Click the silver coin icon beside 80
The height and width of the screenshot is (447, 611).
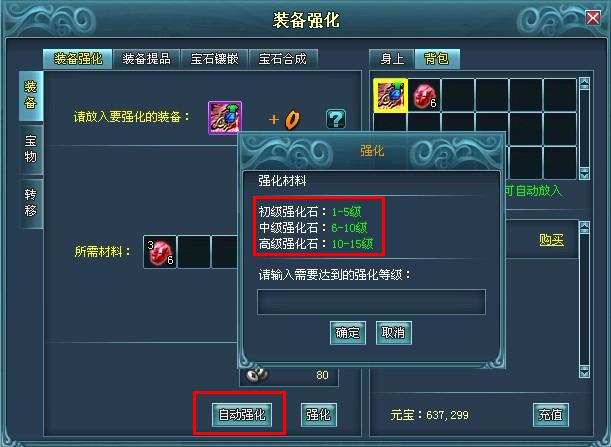pyautogui.click(x=257, y=375)
